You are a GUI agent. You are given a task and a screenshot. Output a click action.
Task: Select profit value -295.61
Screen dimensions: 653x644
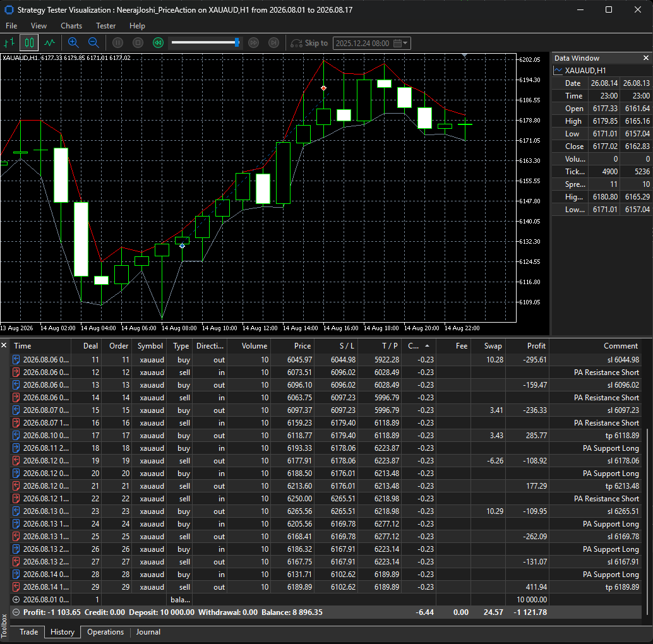pos(535,360)
